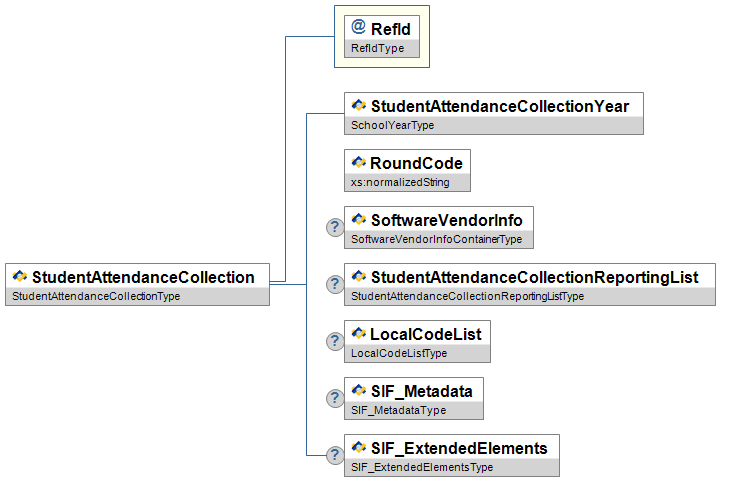Select the RefId attribute node
The height and width of the screenshot is (481, 738).
pyautogui.click(x=390, y=30)
